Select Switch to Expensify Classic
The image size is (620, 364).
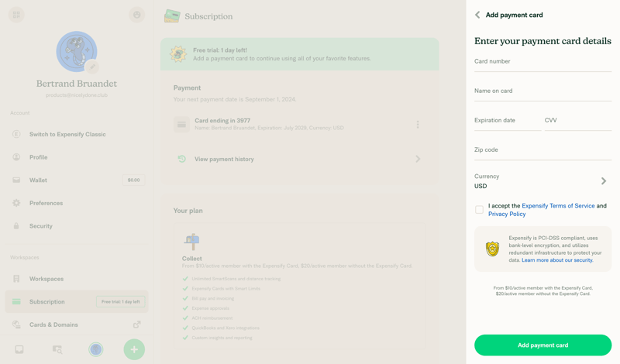[x=76, y=134]
